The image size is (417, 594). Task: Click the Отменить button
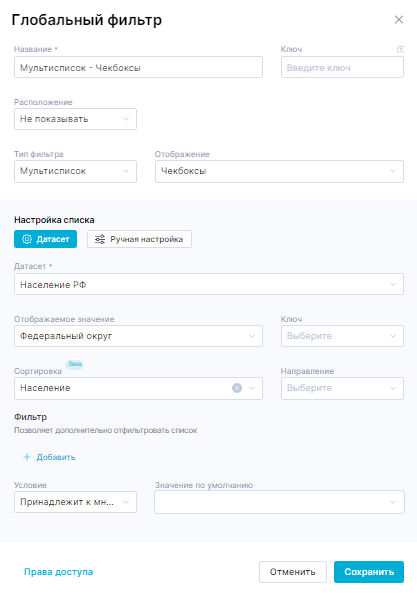coord(293,572)
